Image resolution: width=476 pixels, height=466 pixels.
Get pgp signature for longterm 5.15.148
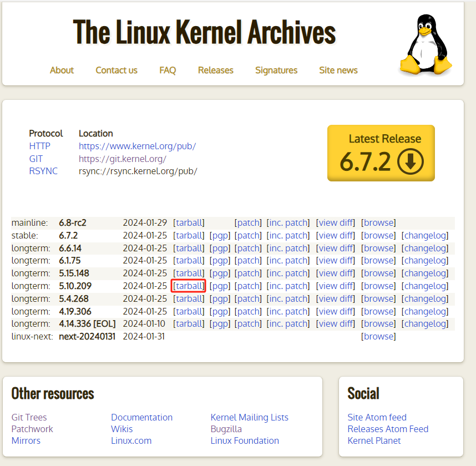tap(220, 273)
